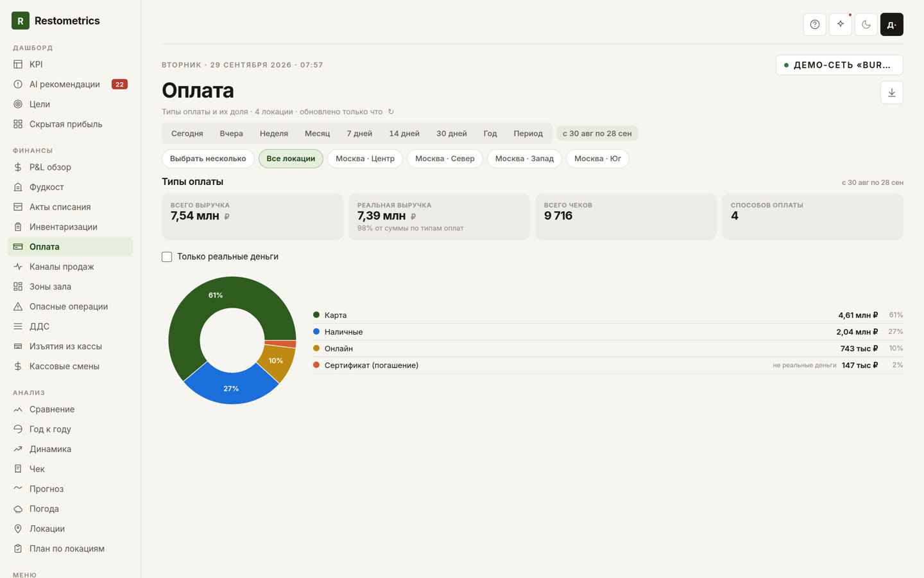Click the Локации pin icon
The image size is (924, 578).
pos(18,529)
